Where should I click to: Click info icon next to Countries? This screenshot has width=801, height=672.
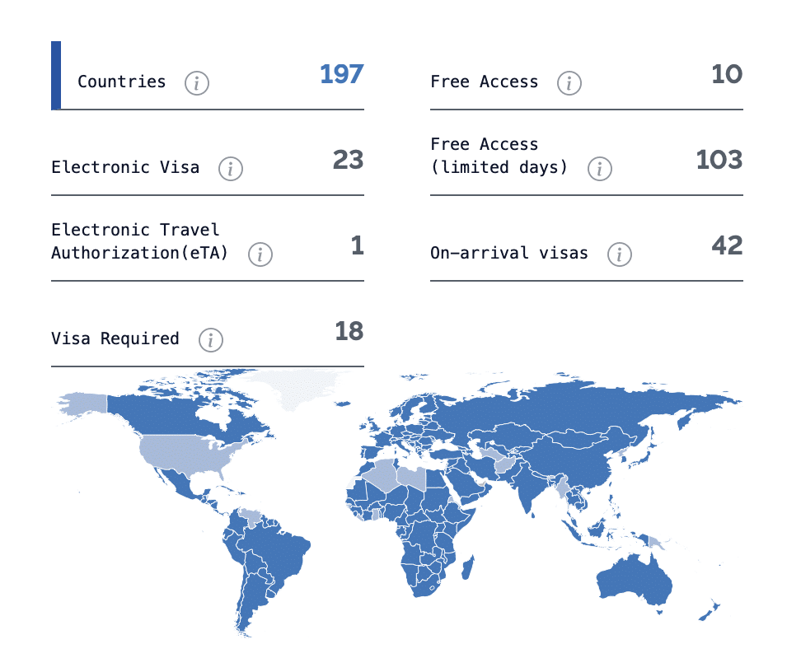click(197, 83)
